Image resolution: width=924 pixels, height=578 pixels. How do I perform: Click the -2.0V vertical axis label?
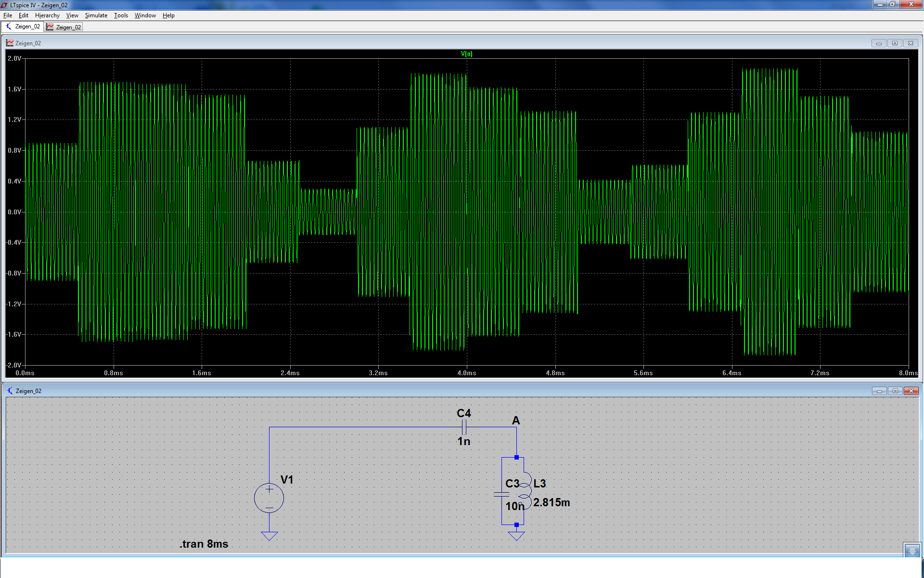click(x=13, y=365)
